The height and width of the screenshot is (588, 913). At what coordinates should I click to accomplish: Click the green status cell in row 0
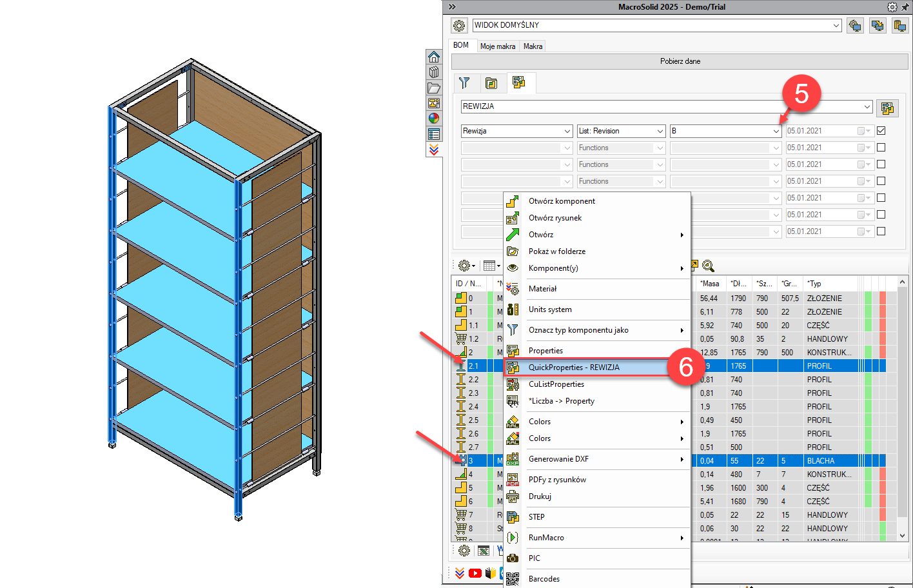(868, 298)
